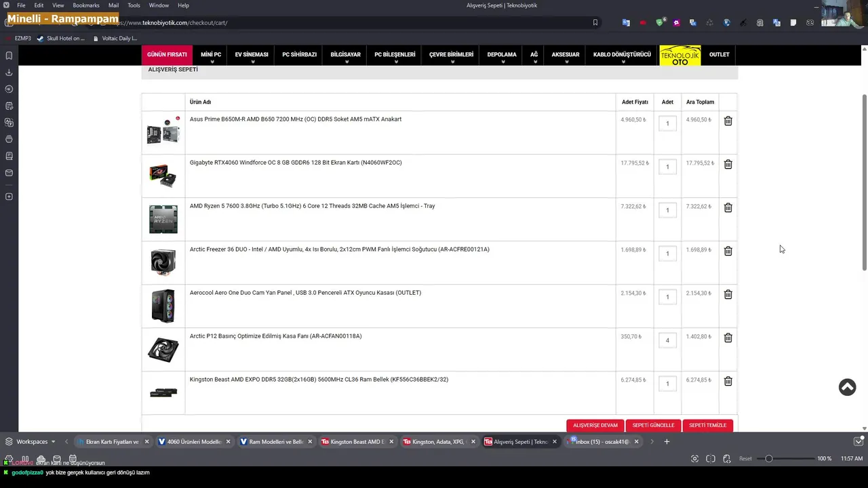This screenshot has width=868, height=488.
Task: Expand the MİNİ PC menu
Action: 211,55
